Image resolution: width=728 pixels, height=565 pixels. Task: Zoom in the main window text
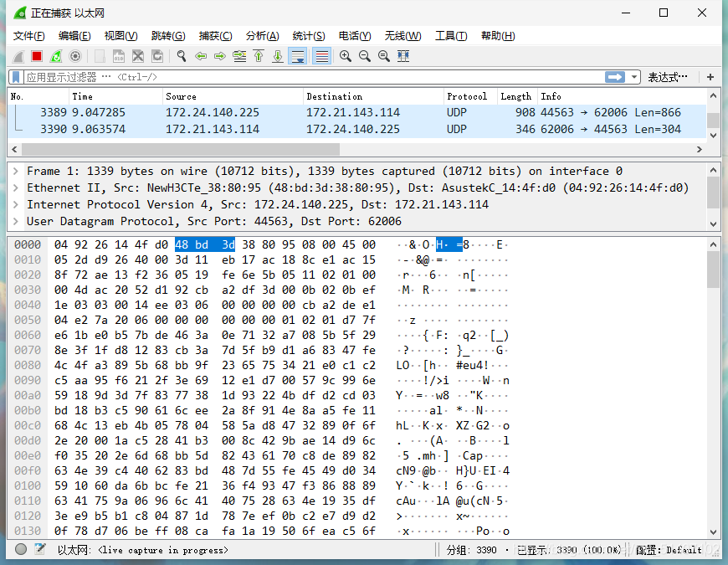click(346, 57)
